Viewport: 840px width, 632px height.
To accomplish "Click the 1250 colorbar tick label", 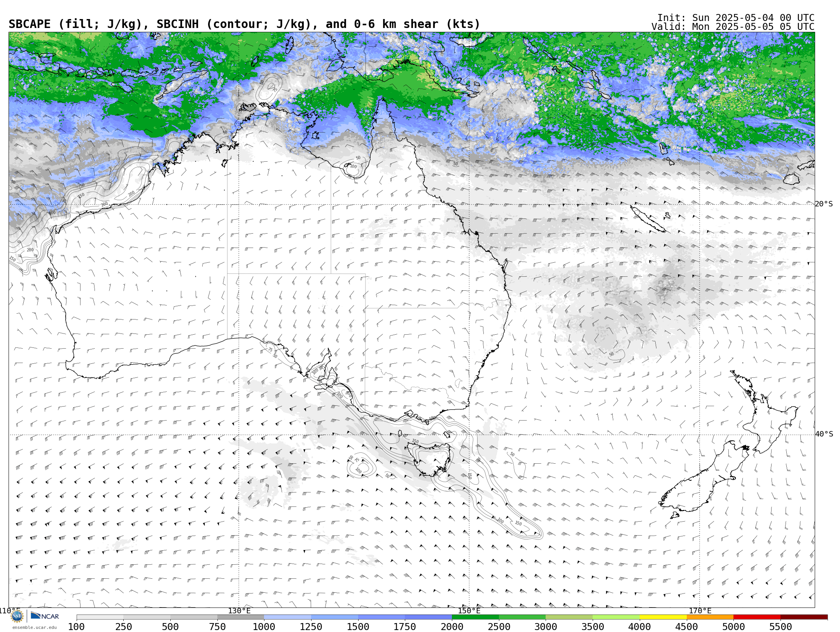I will tap(311, 627).
